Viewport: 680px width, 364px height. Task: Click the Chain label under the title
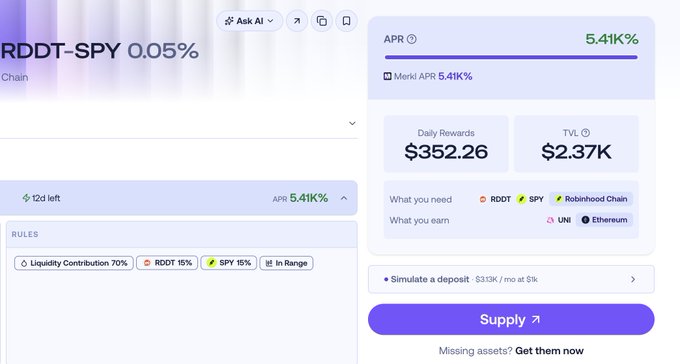(14, 77)
